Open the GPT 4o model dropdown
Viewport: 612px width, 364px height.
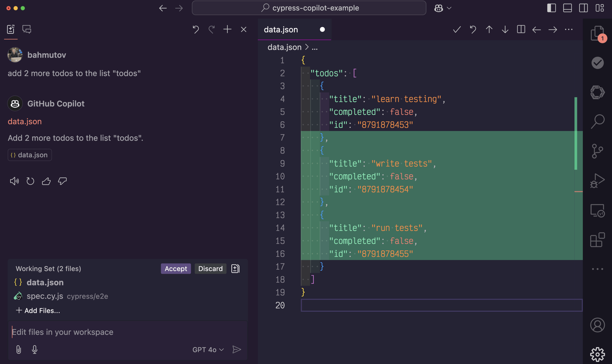pos(208,349)
